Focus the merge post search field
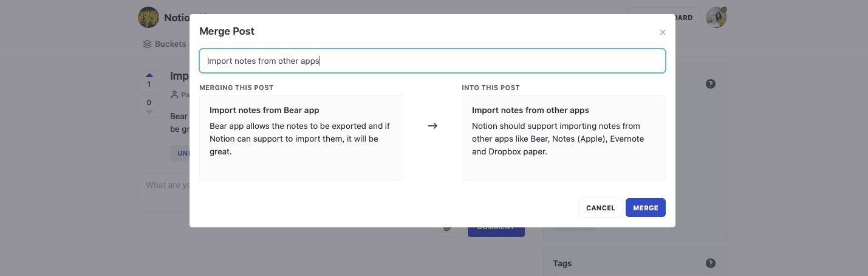The width and height of the screenshot is (868, 276). point(432,61)
